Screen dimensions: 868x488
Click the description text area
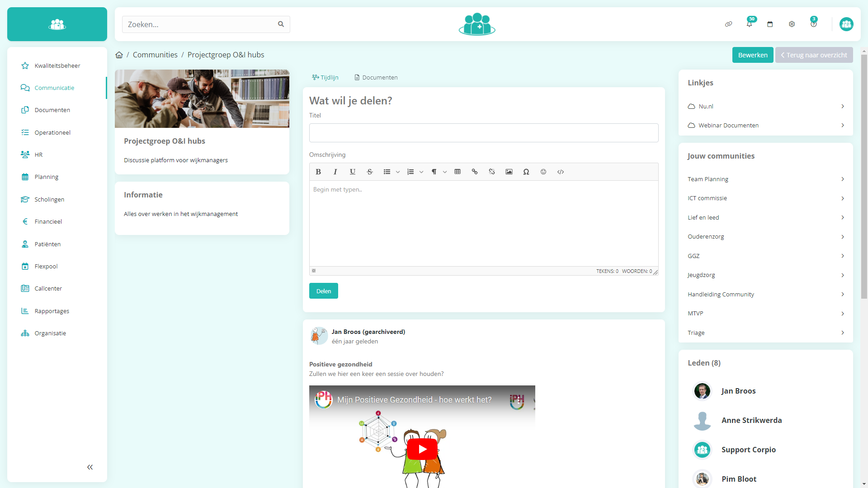point(484,223)
